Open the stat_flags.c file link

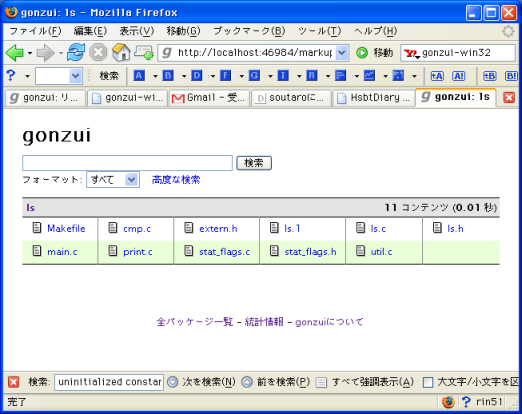pyautogui.click(x=224, y=252)
